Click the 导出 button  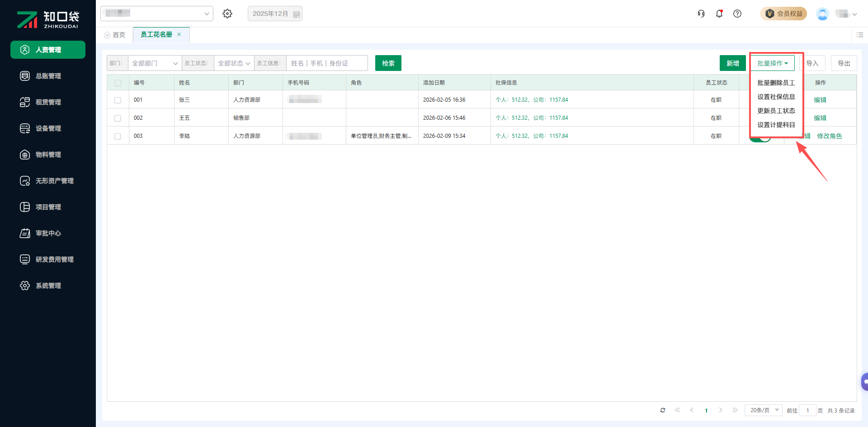844,63
